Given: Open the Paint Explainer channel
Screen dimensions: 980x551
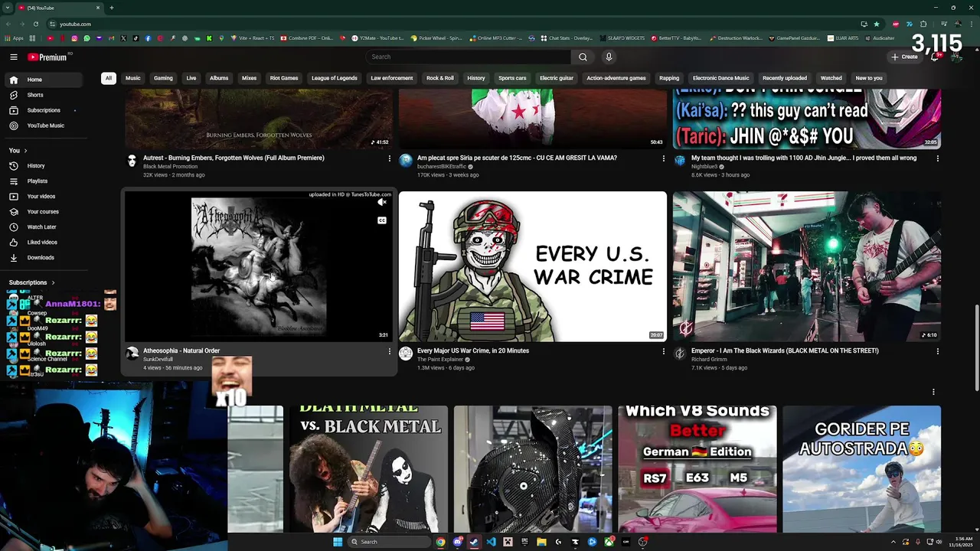Looking at the screenshot, I should (442, 360).
